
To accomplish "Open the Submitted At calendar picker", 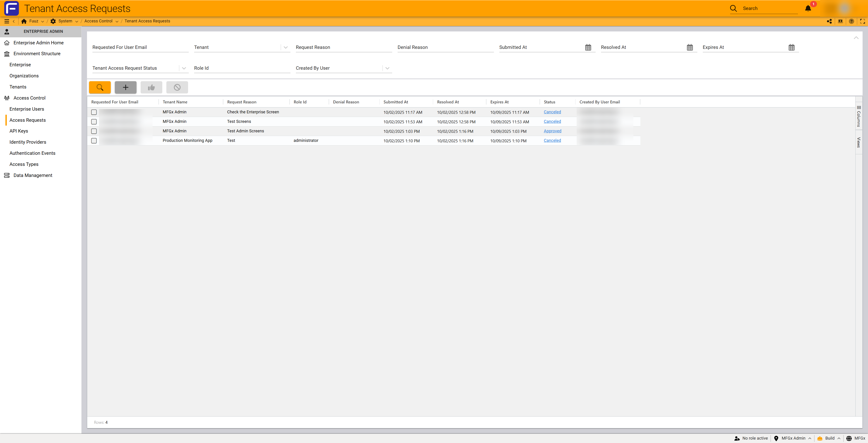I will pos(588,48).
